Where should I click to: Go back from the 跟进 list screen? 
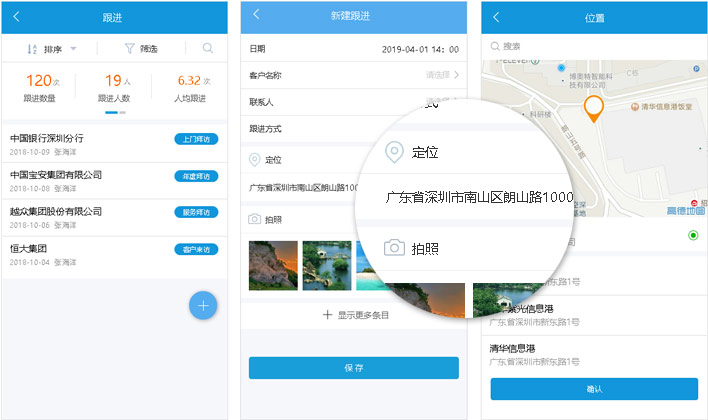[x=16, y=18]
